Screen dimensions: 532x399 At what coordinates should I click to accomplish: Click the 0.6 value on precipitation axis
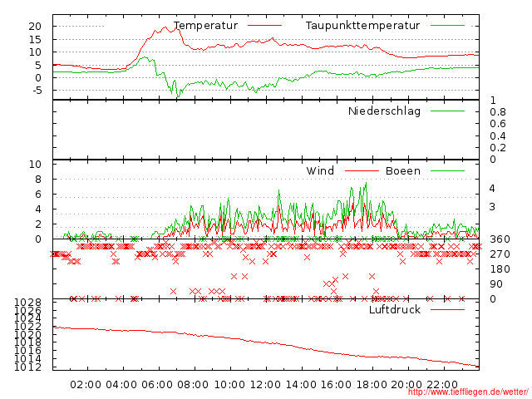click(x=498, y=124)
